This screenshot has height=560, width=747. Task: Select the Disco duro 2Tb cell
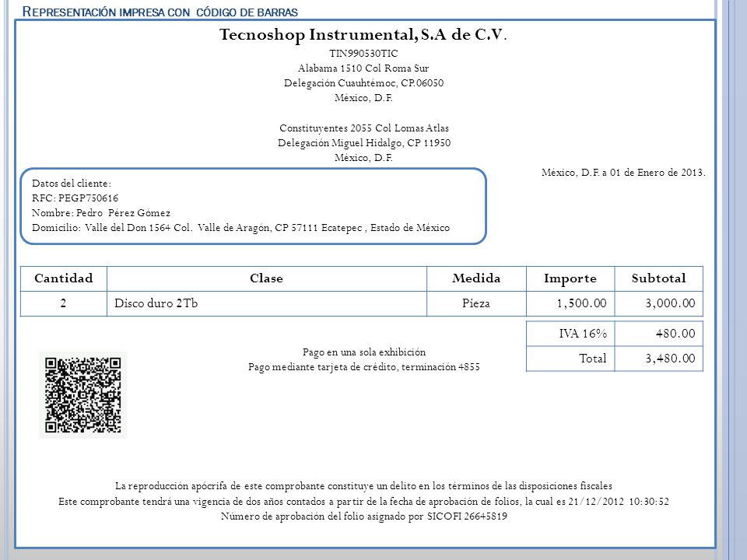click(267, 303)
